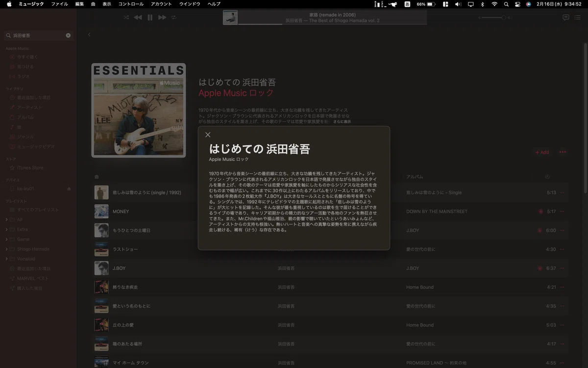This screenshot has height=368, width=588.
Task: Download the J.BOY track
Action: pyautogui.click(x=539, y=268)
